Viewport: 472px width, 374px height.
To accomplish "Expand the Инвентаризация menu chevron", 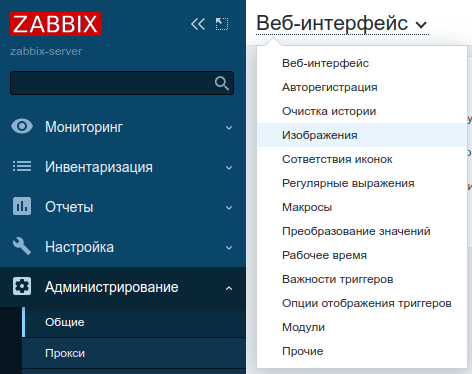I will click(229, 168).
